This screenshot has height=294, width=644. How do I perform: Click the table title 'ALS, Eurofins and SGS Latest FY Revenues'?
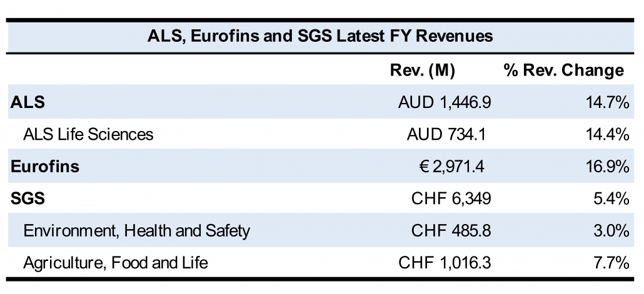[x=320, y=36]
